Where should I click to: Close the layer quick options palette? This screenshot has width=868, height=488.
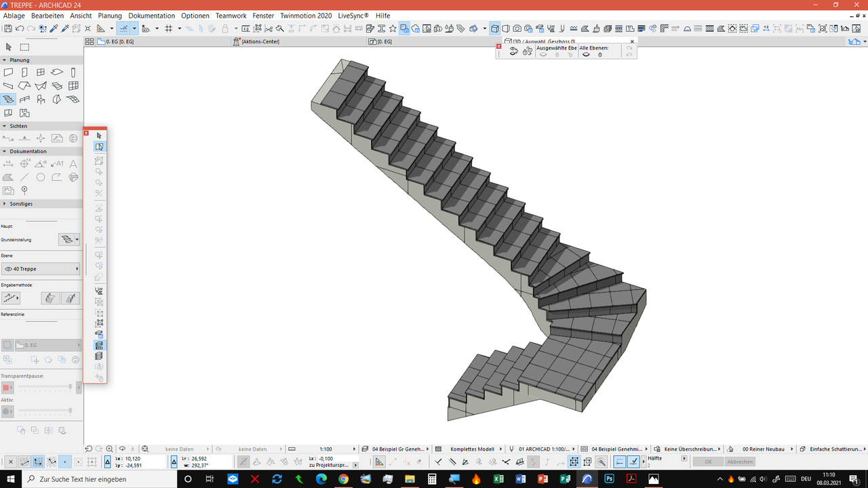point(499,46)
